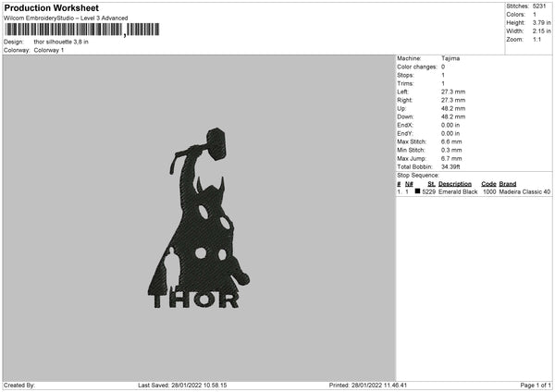Click the Design label
Viewport: 555px width, 392px height.
(14, 42)
